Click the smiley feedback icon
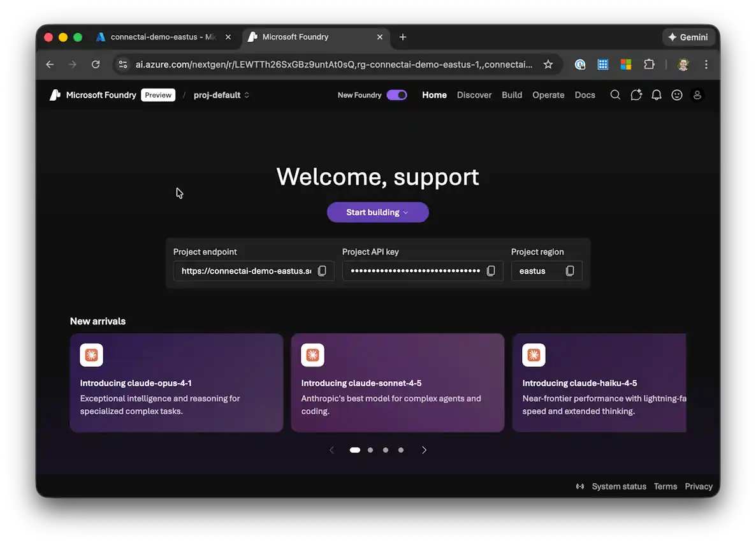The width and height of the screenshot is (756, 545). [x=677, y=95]
